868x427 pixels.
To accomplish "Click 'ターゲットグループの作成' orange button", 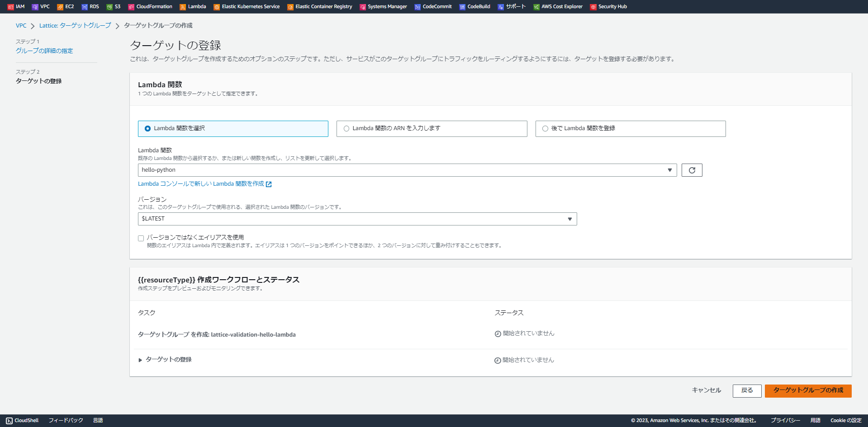I will click(808, 391).
